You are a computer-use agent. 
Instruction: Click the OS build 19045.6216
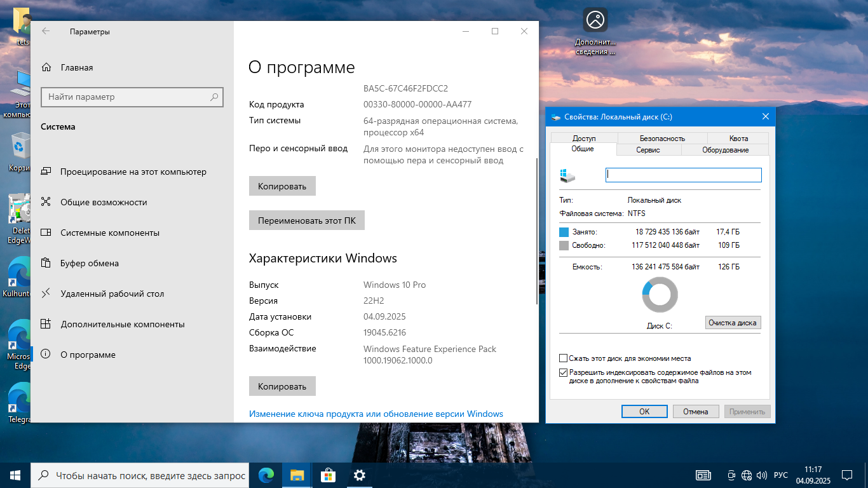[x=384, y=332]
